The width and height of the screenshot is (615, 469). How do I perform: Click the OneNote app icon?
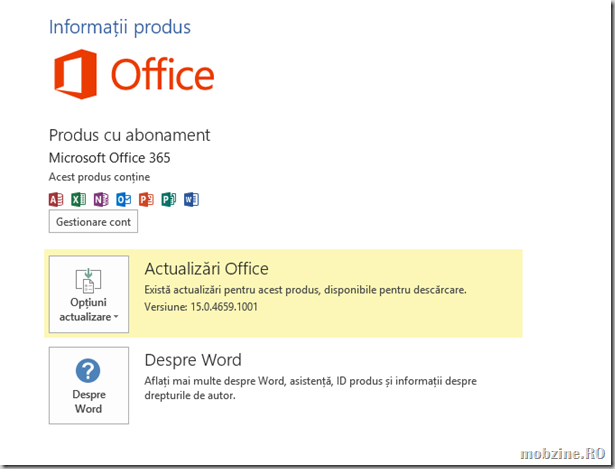point(101,199)
